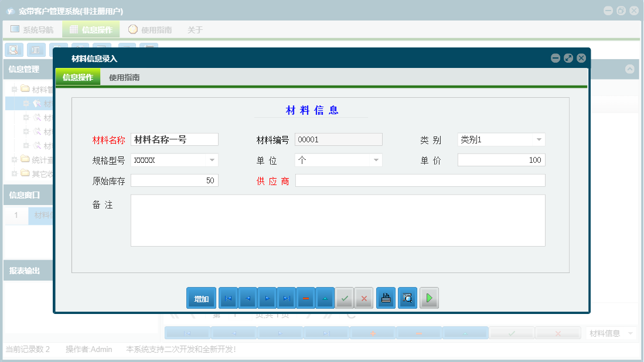644x362 pixels.
Task: Open 关于 menu in main window
Action: (x=195, y=30)
